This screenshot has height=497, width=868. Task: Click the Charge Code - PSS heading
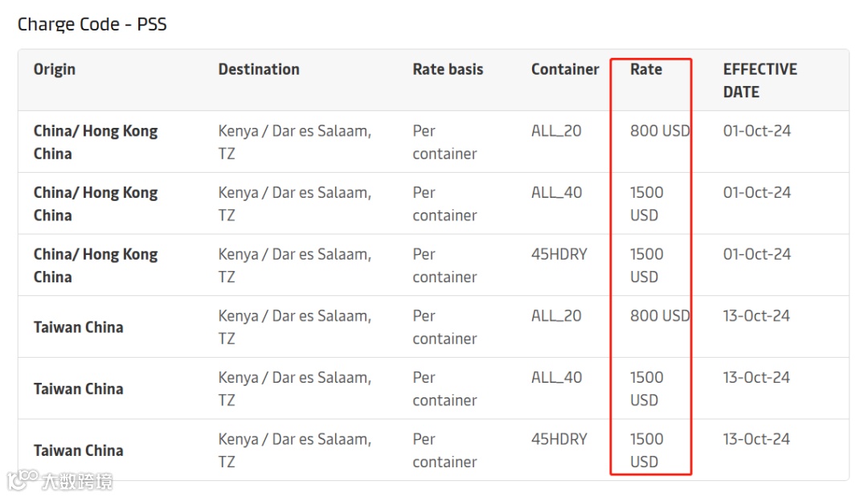[x=92, y=24]
